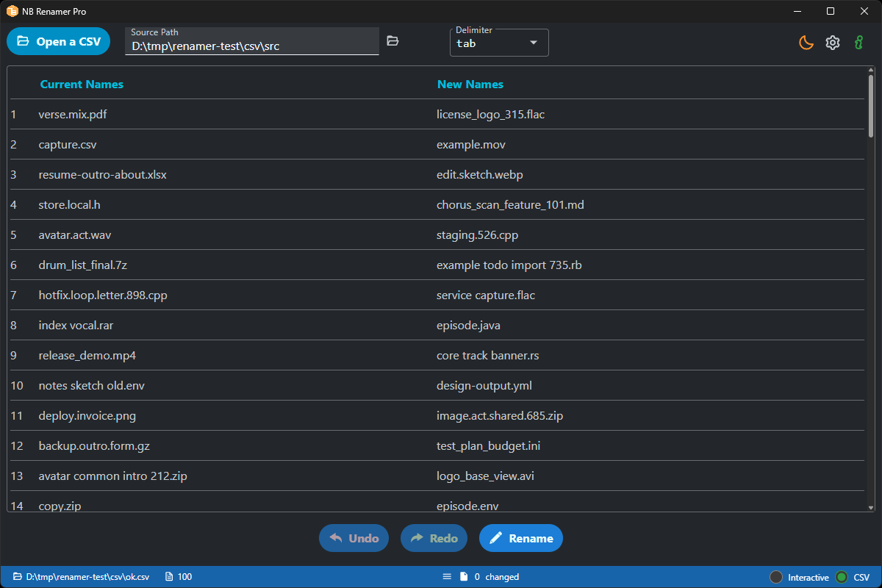Open the settings gear icon
Screen dimensions: 882x588
pyautogui.click(x=833, y=43)
